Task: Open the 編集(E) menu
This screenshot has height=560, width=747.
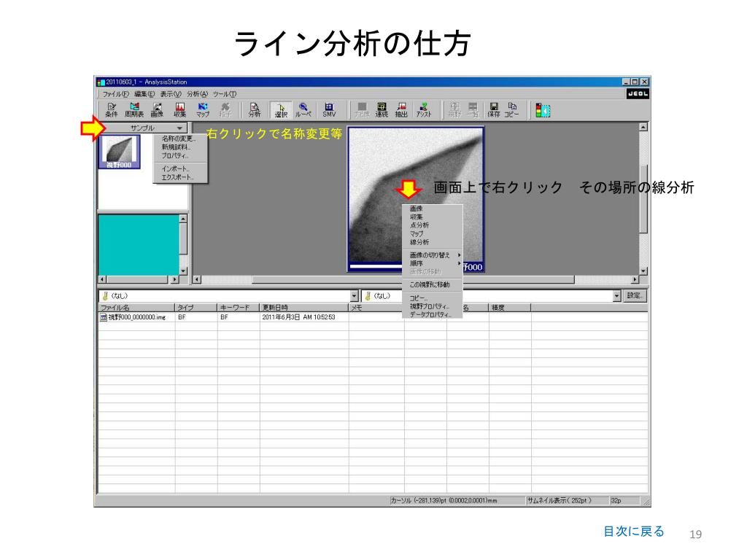Action: [x=144, y=94]
